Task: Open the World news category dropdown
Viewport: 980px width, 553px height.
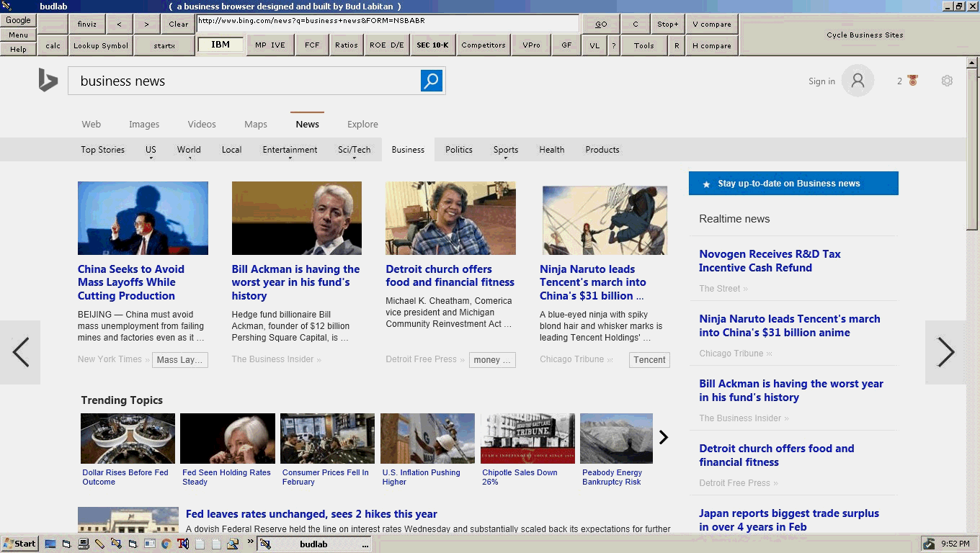Action: tap(189, 150)
